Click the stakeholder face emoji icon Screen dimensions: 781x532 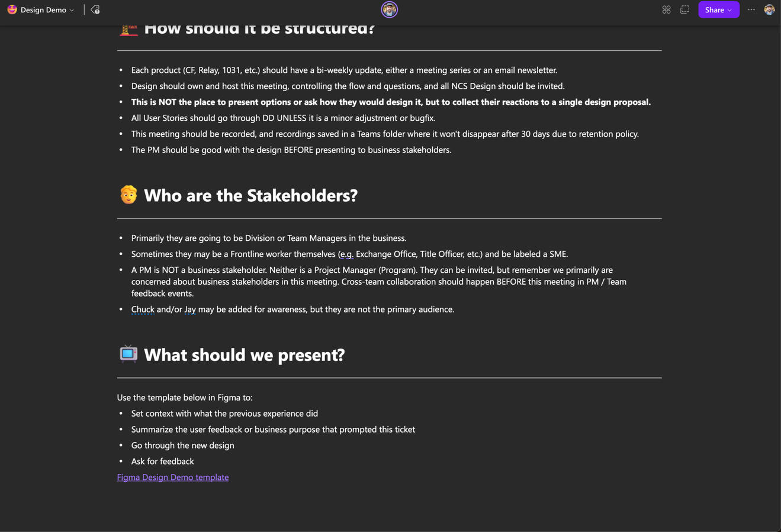pos(128,195)
